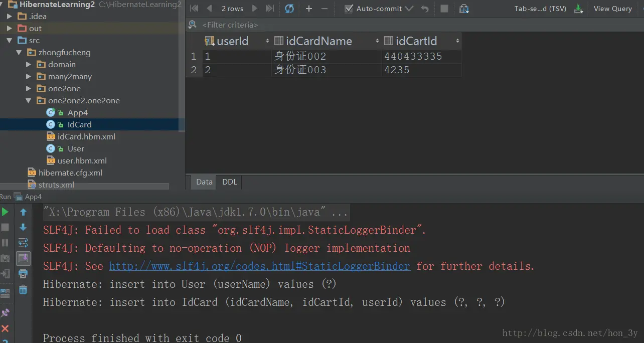Open hibernate.cfg.xml file
This screenshot has width=644, height=343.
[70, 173]
